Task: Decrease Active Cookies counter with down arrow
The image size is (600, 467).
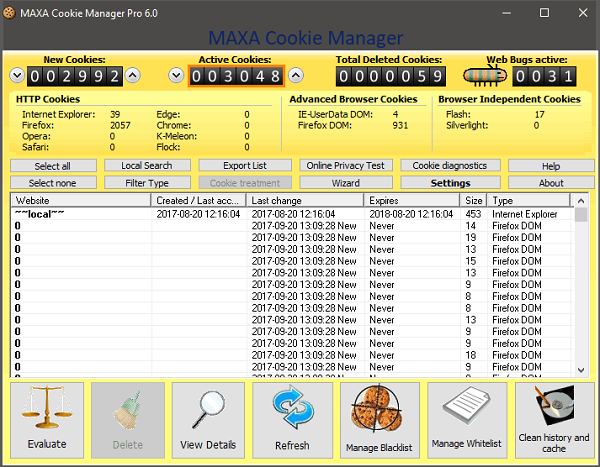Action: (x=176, y=75)
